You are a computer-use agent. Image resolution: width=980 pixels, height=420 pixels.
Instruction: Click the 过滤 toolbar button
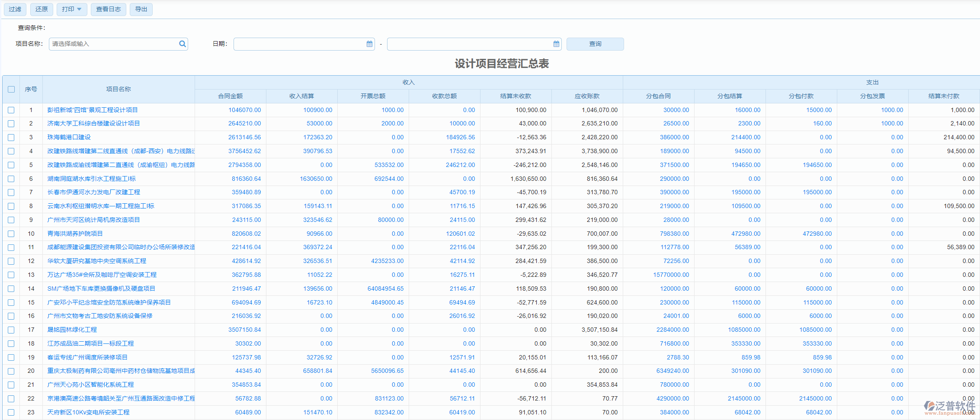coord(15,9)
